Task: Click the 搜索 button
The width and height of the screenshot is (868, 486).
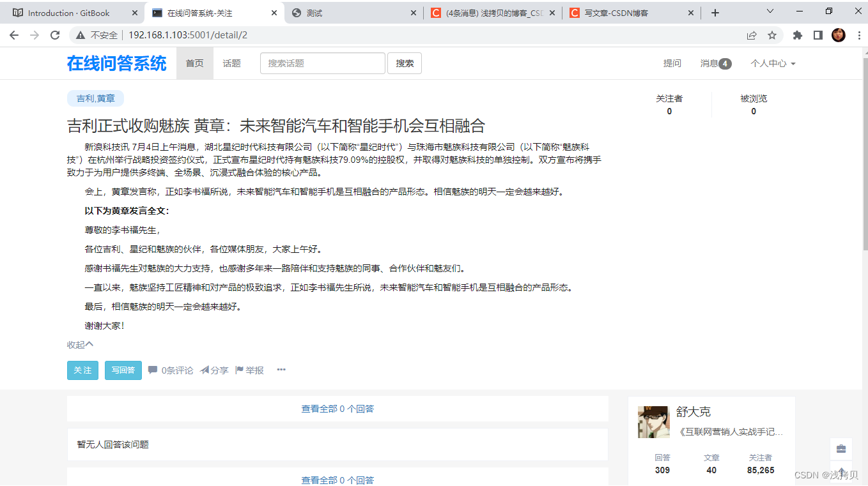Action: 405,63
